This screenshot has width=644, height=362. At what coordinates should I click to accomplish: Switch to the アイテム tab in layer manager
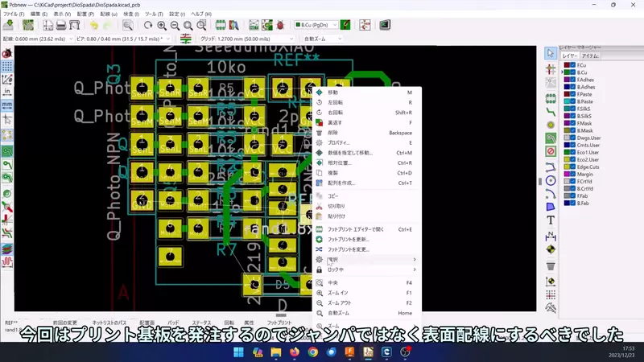(590, 56)
